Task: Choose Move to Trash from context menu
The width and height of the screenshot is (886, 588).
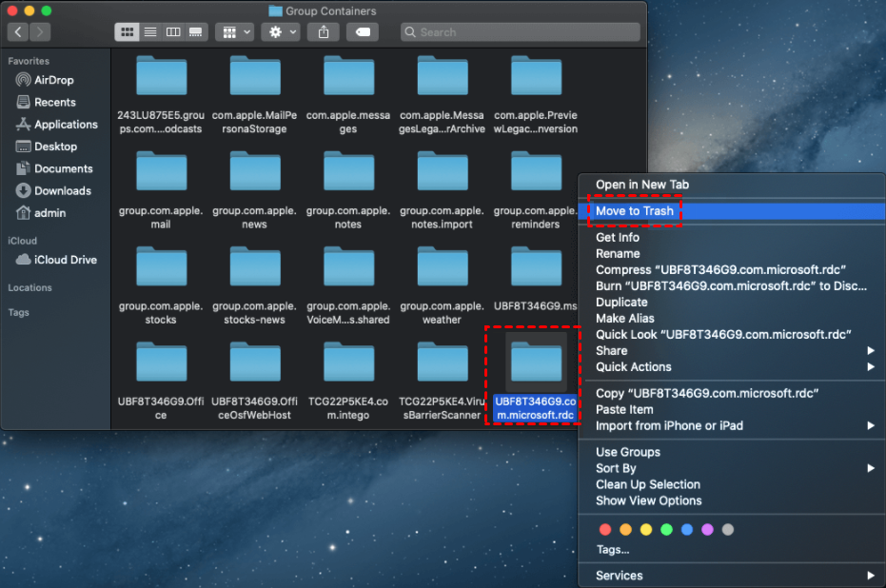Action: [x=635, y=211]
